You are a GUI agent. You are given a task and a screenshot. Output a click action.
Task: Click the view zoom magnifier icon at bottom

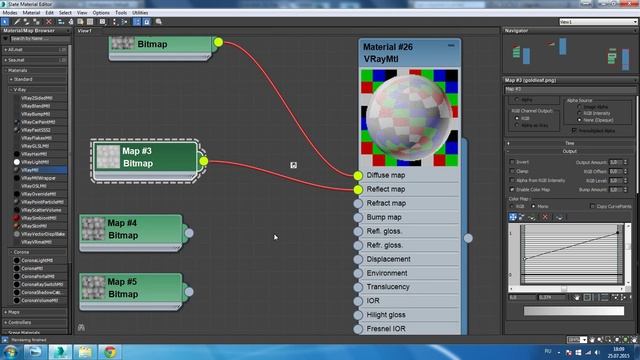600,340
